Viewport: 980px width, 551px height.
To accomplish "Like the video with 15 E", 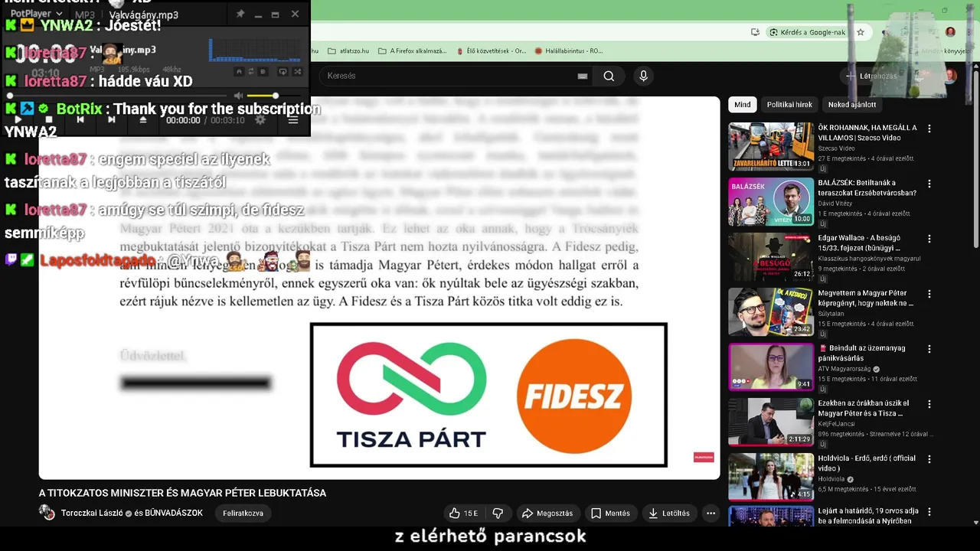I will (463, 514).
